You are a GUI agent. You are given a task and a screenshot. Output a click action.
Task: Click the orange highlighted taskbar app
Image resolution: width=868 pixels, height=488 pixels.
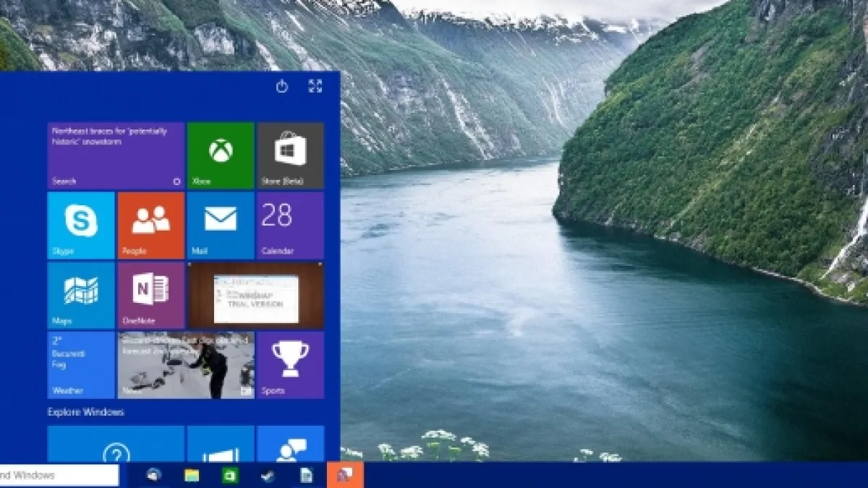click(345, 475)
